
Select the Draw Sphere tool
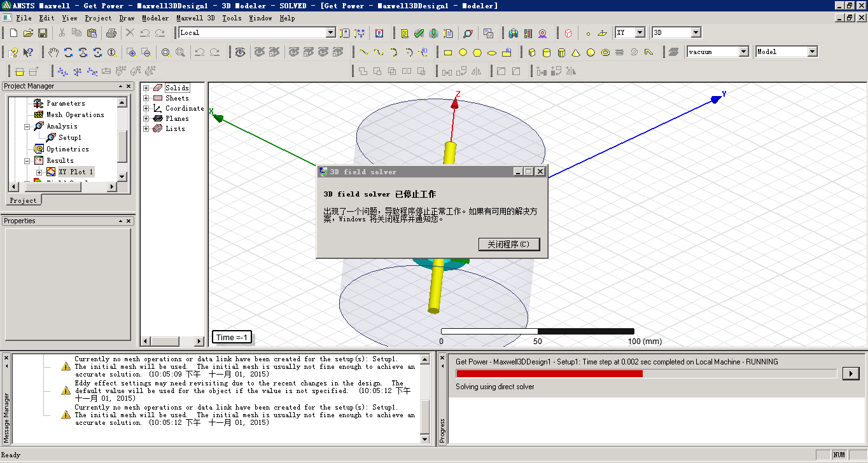[591, 53]
